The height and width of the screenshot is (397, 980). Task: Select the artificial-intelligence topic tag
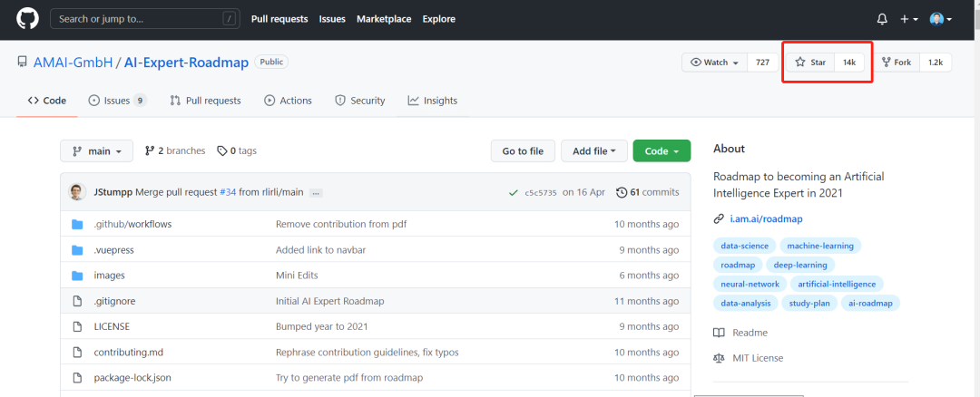point(837,284)
